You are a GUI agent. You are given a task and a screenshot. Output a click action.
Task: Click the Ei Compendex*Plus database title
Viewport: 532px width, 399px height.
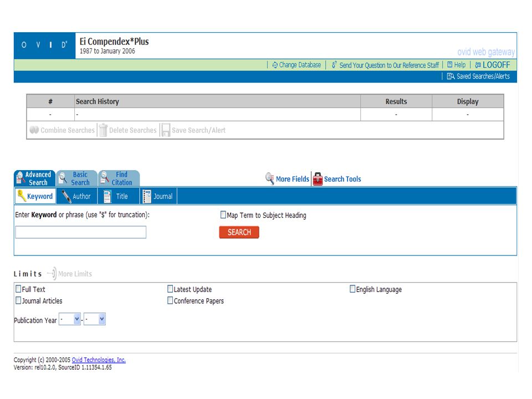[114, 42]
